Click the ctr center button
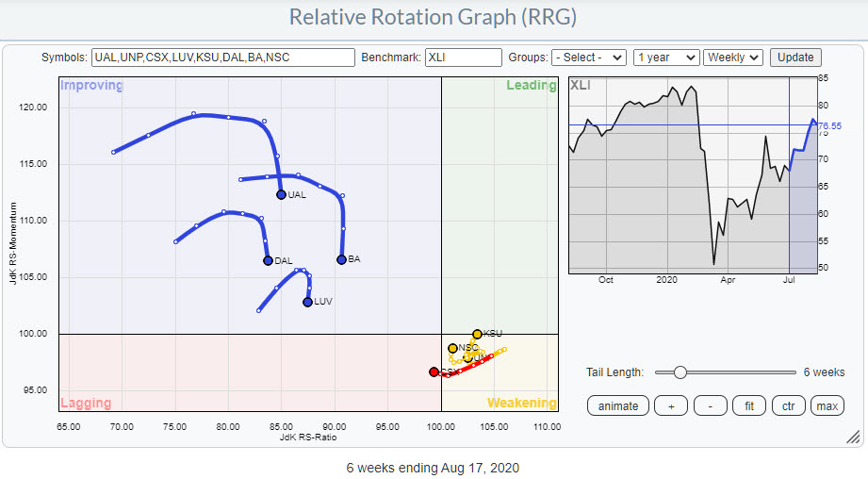 787,406
